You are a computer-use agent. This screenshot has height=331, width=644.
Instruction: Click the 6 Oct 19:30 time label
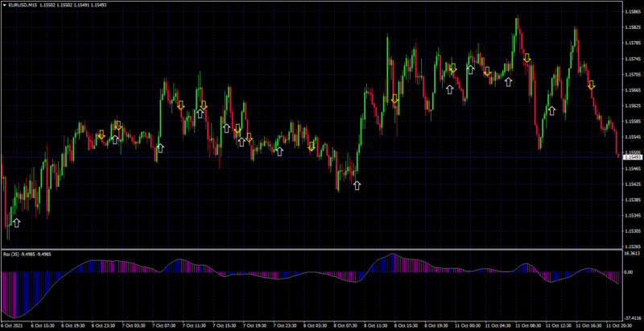coord(73,325)
